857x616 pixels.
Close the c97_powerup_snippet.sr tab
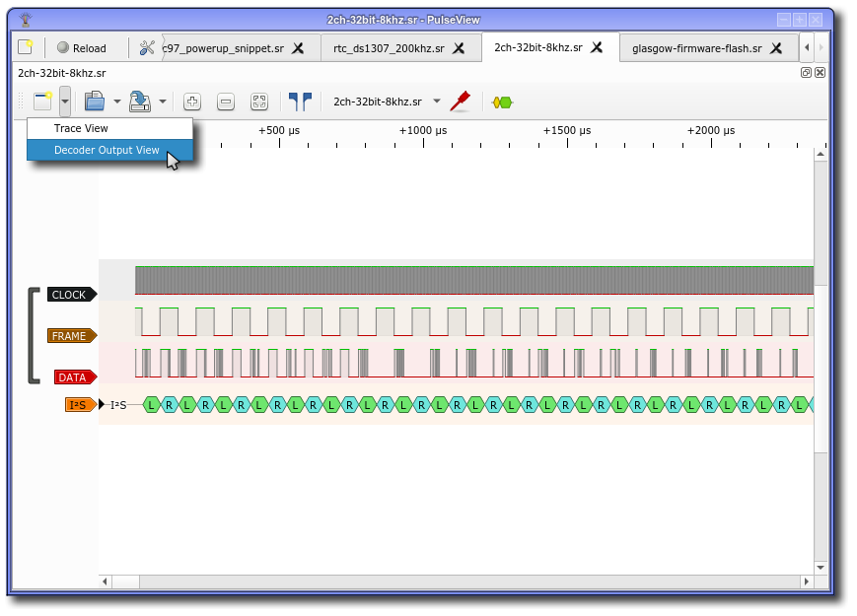pos(298,48)
